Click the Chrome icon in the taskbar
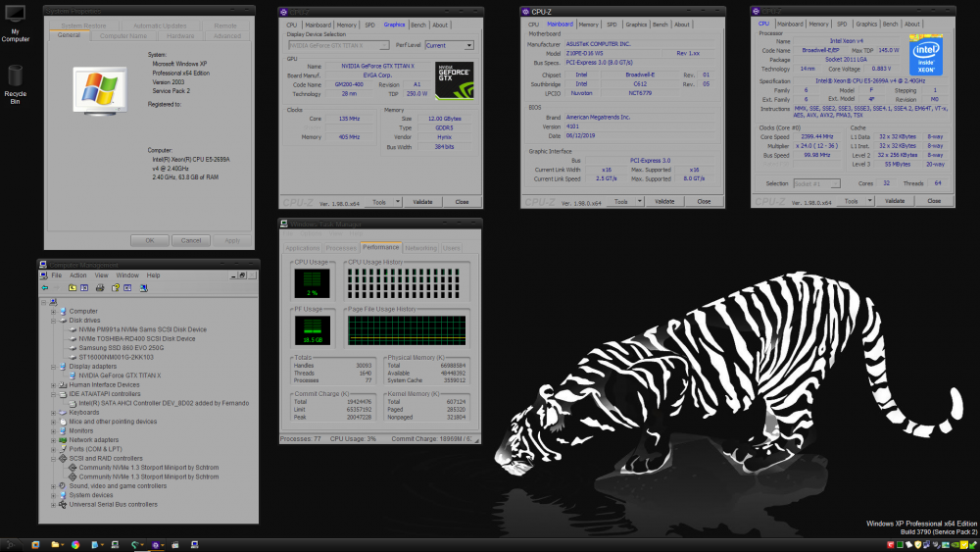 coord(75,544)
